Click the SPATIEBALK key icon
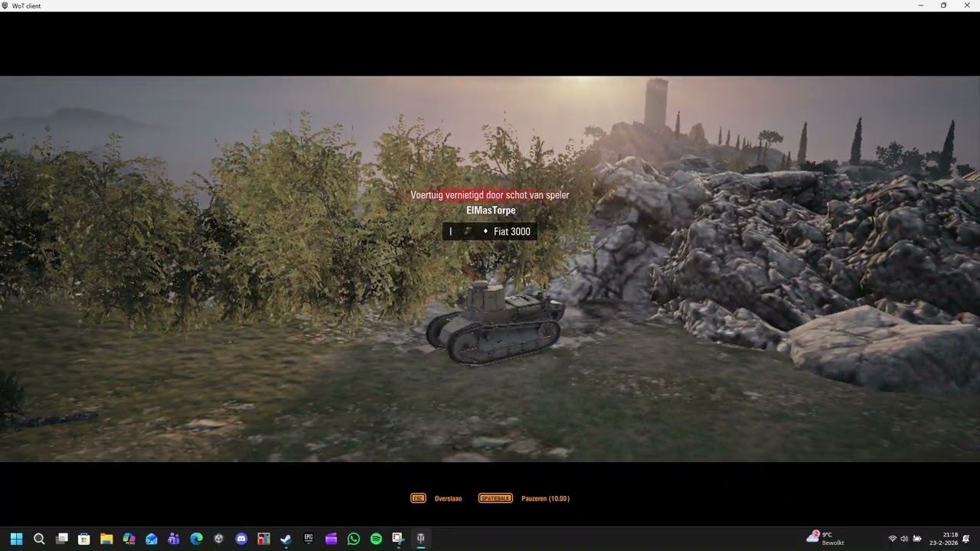The height and width of the screenshot is (551, 980). pyautogui.click(x=495, y=498)
